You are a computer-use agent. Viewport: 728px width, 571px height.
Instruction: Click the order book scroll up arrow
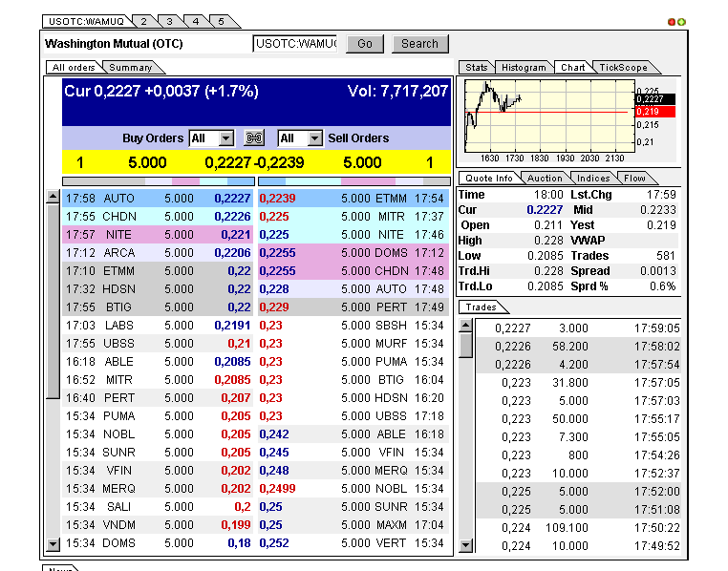pyautogui.click(x=54, y=197)
